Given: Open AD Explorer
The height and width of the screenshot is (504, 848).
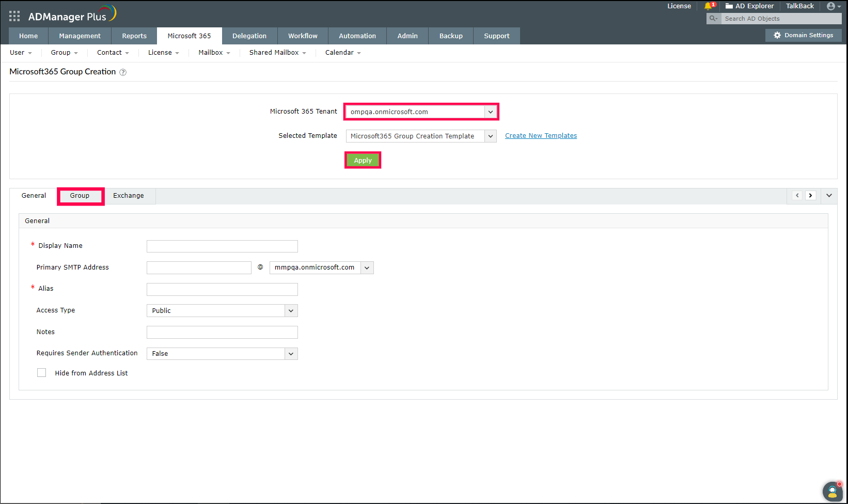Looking at the screenshot, I should 749,6.
